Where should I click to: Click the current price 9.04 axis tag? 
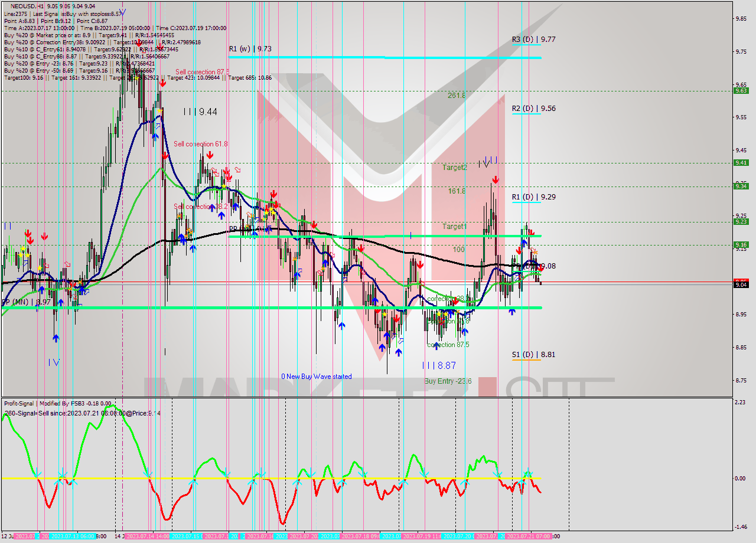(x=741, y=285)
